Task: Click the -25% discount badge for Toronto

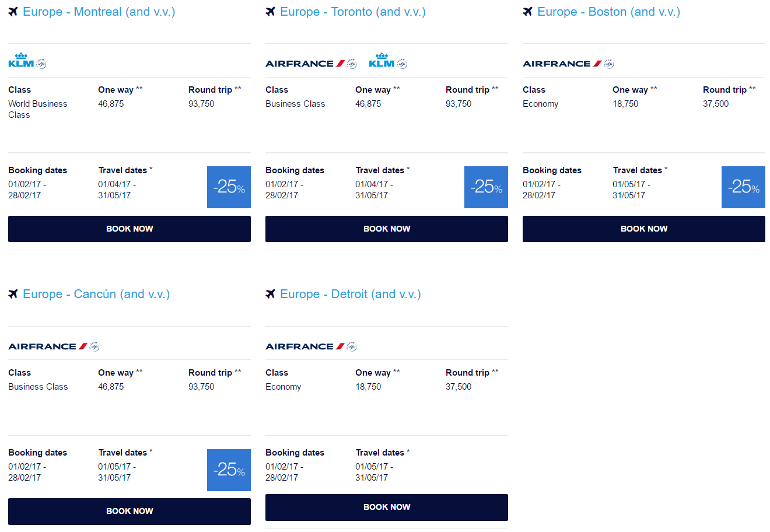Action: point(486,187)
